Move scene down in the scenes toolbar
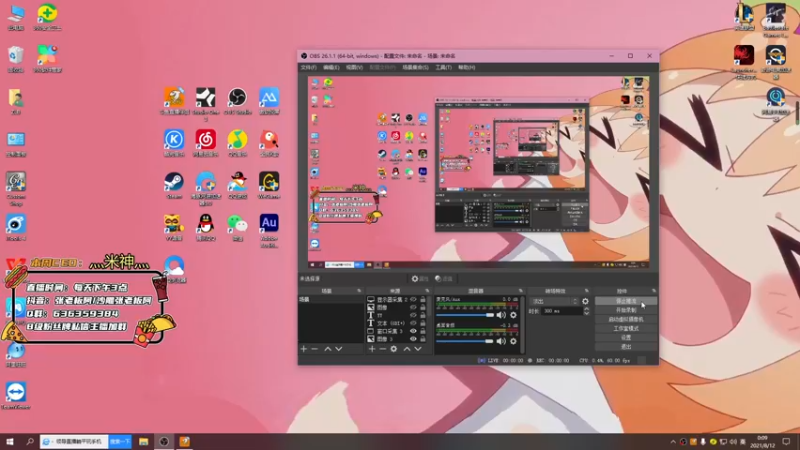800x450 pixels. pos(338,349)
